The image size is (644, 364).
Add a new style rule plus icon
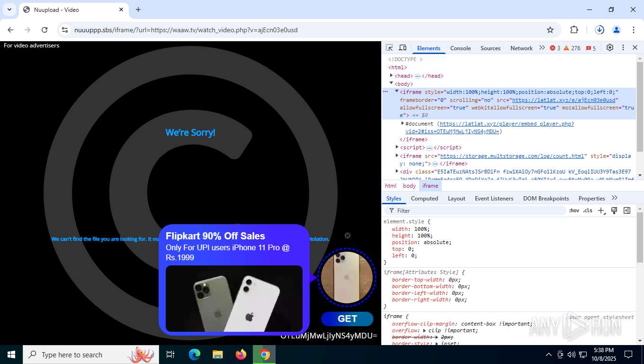601,210
